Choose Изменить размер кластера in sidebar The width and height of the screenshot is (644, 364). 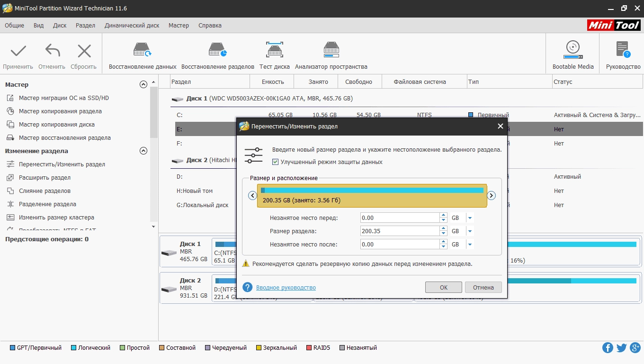56,218
